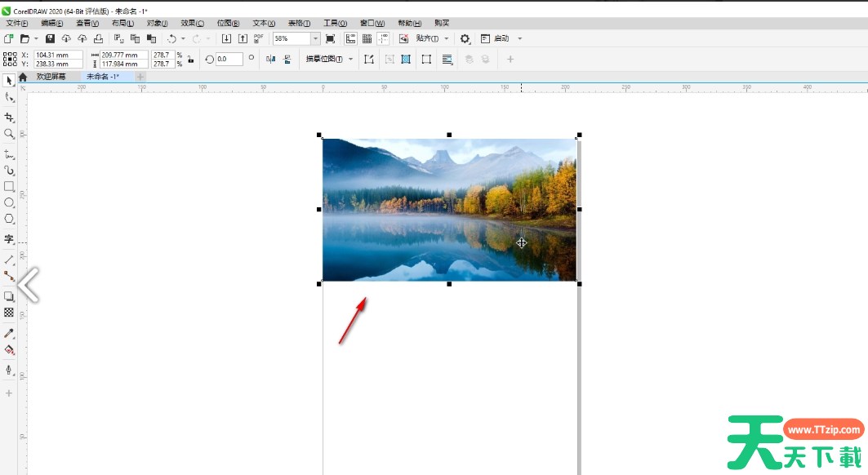
Task: Select the Text tool
Action: point(9,239)
